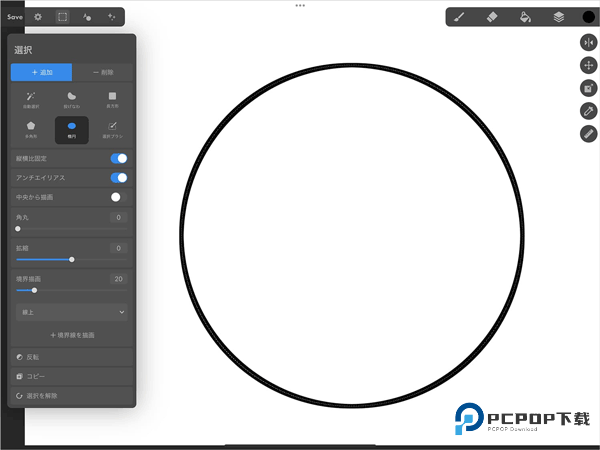This screenshot has height=450, width=600.
Task: Select the ellipse selection shape
Action: [71, 128]
